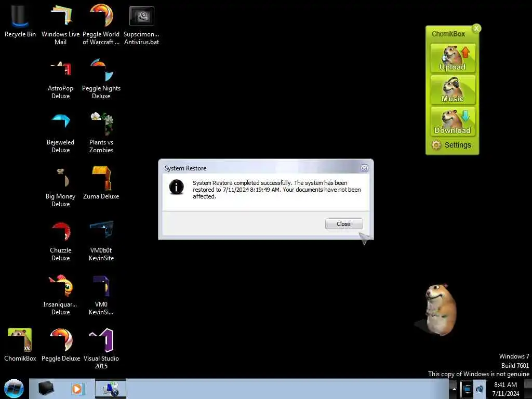Open Peggle World of Warcraft shortcut
Image resolution: width=532 pixels, height=399 pixels.
pos(101,24)
